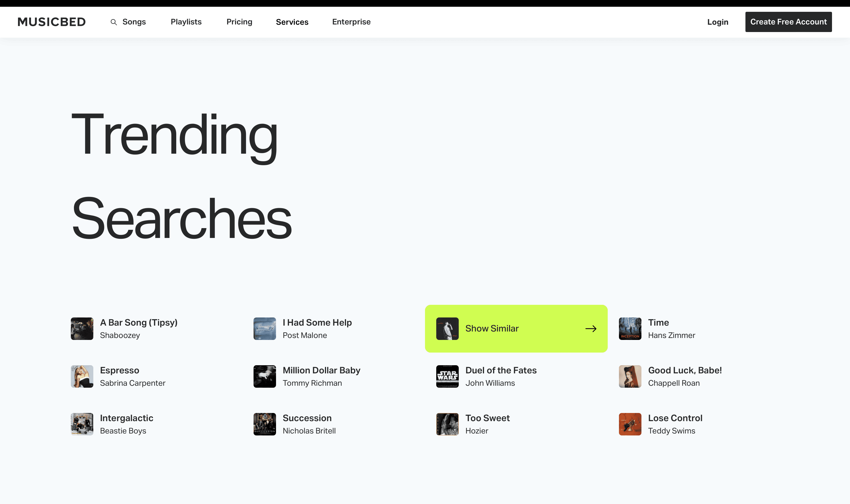Screen dimensions: 850x504
Task: Select Services in the nav bar
Action: tap(292, 22)
